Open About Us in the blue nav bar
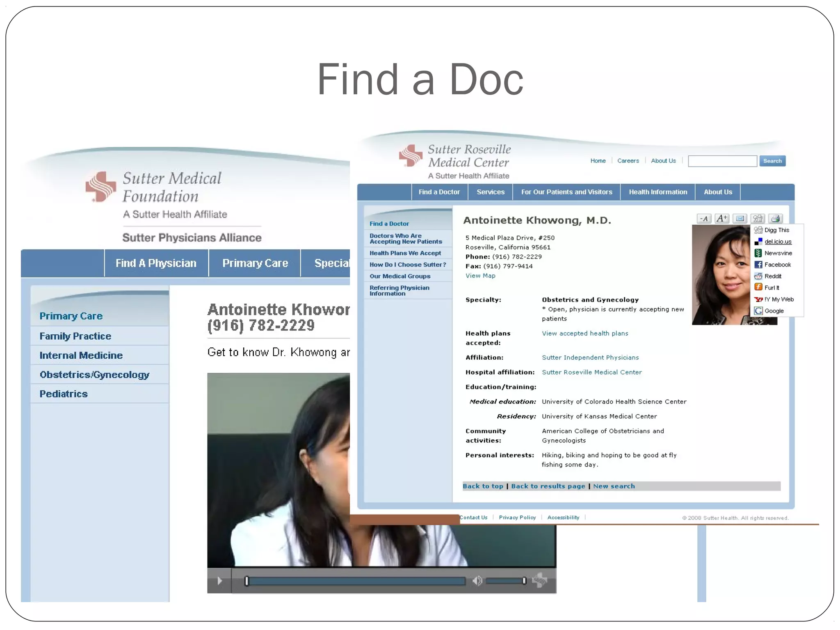This screenshot has width=840, height=630. 718,192
